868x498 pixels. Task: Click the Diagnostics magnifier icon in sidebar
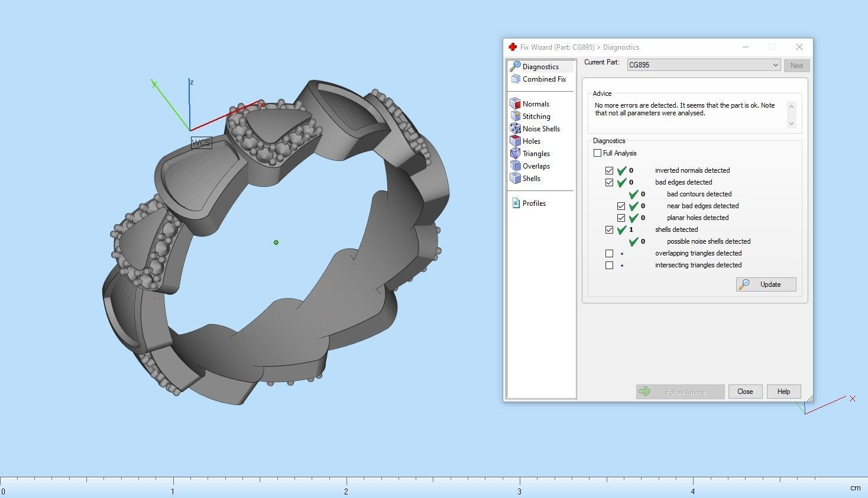pyautogui.click(x=515, y=66)
